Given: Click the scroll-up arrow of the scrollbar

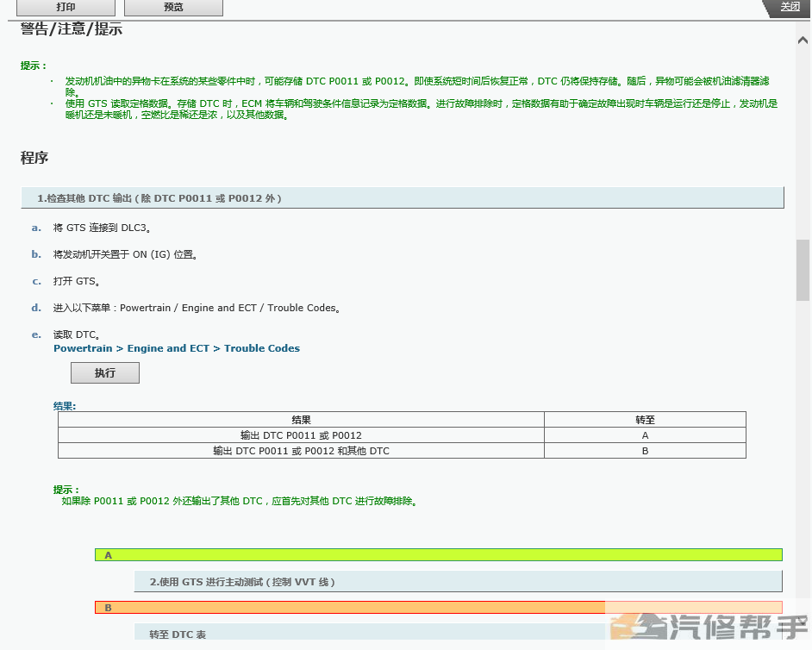Looking at the screenshot, I should click(x=803, y=40).
